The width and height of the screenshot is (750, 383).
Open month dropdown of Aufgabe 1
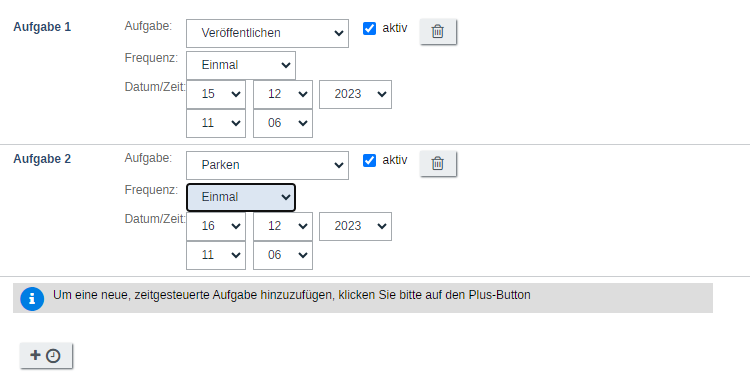tap(283, 94)
